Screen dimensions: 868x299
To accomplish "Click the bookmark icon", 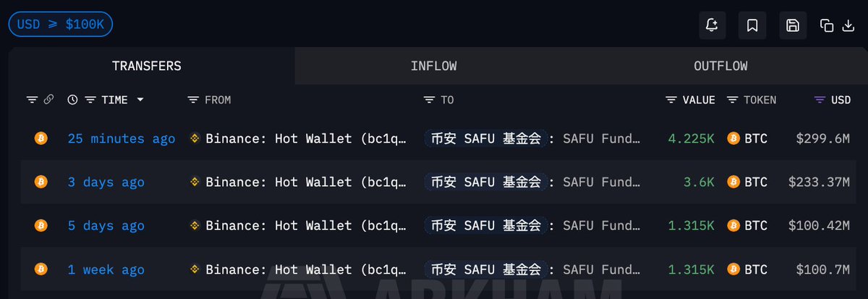I will coord(752,26).
